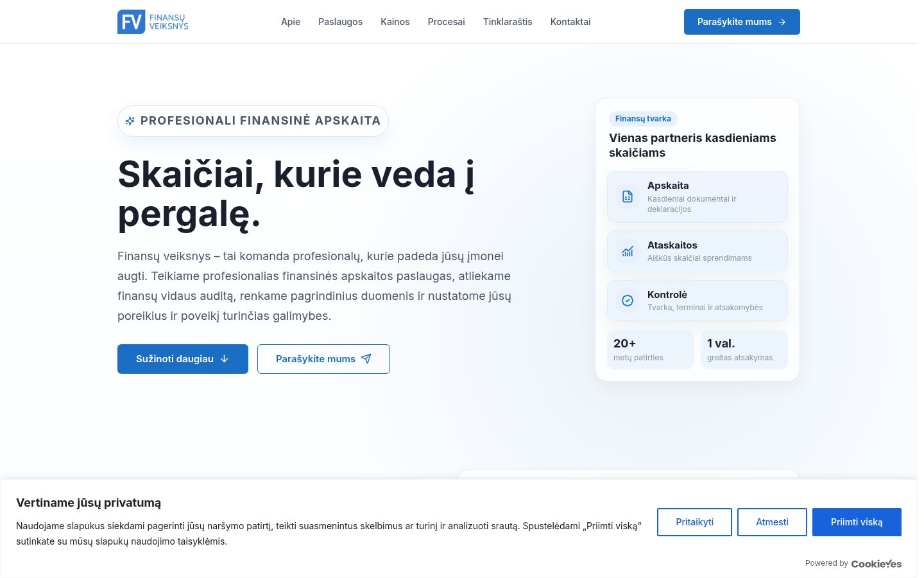Click the headline Skaičiai, kurie veda į pergalę
This screenshot has width=924, height=578.
point(296,194)
